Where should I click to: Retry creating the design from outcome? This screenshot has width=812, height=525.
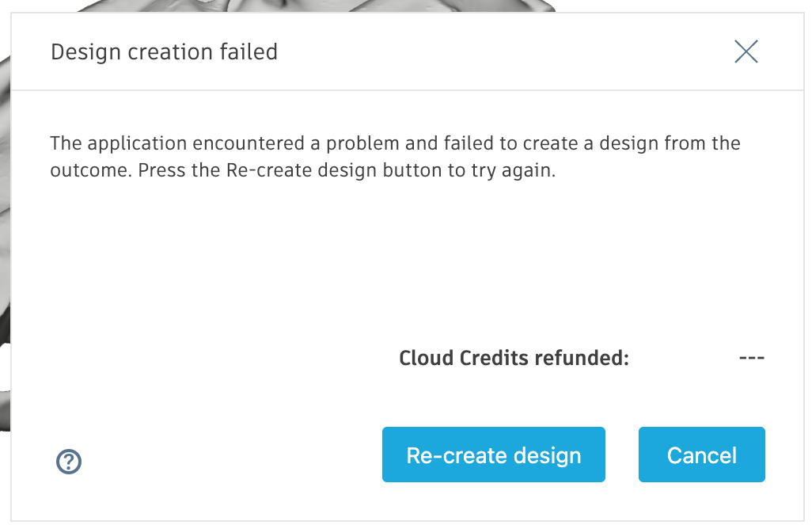[x=493, y=455]
